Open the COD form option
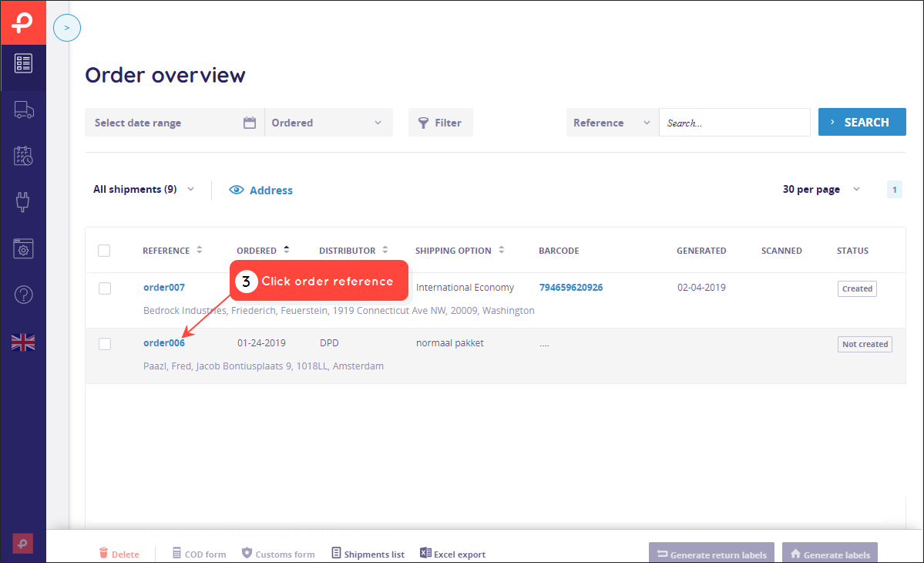924x563 pixels. (x=199, y=554)
